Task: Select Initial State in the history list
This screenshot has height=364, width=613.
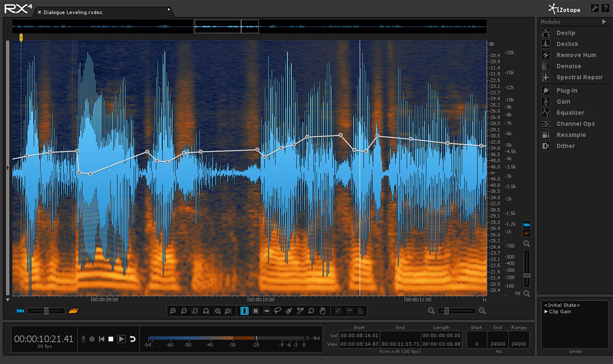Action: click(x=563, y=305)
